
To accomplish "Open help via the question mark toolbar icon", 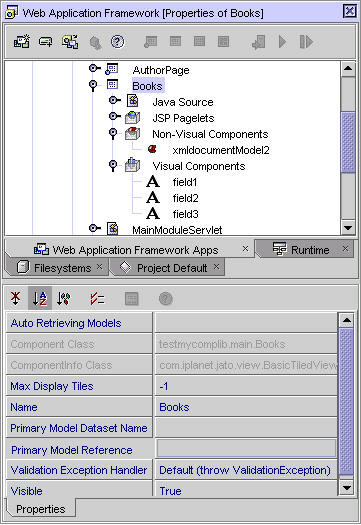I will click(x=117, y=42).
